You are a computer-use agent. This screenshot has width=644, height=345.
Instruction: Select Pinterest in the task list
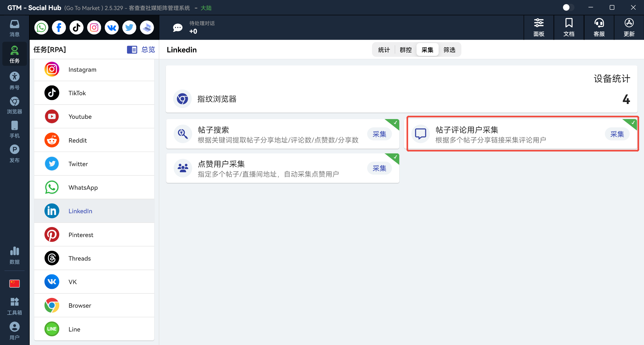click(94, 235)
